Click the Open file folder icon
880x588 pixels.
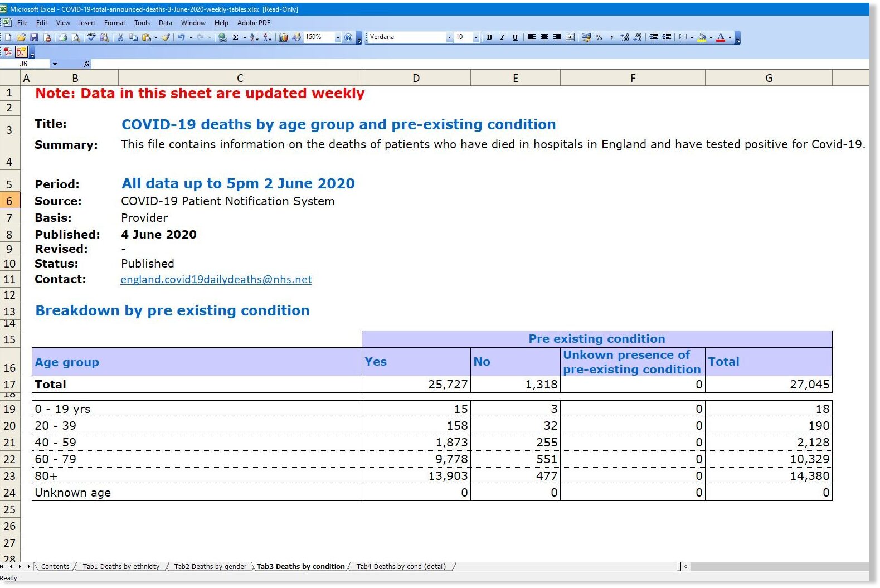21,37
